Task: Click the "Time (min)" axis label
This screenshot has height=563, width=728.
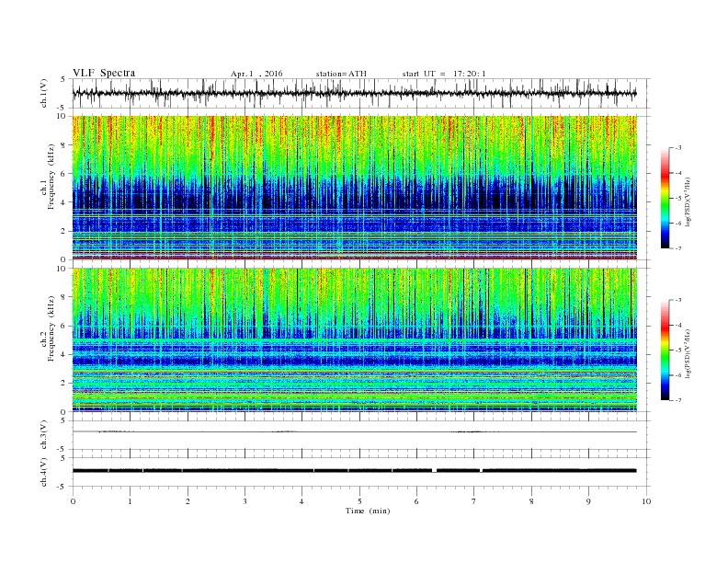Action: (x=368, y=511)
